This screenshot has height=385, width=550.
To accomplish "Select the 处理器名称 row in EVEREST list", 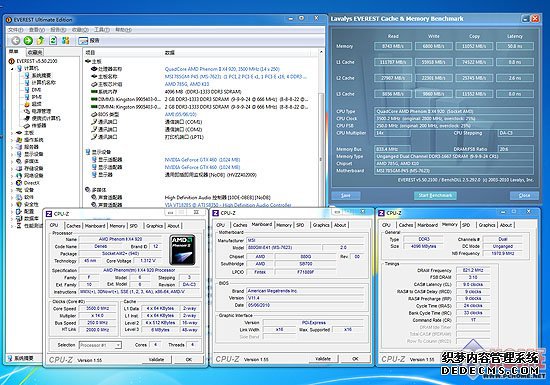I will pyautogui.click(x=200, y=69).
